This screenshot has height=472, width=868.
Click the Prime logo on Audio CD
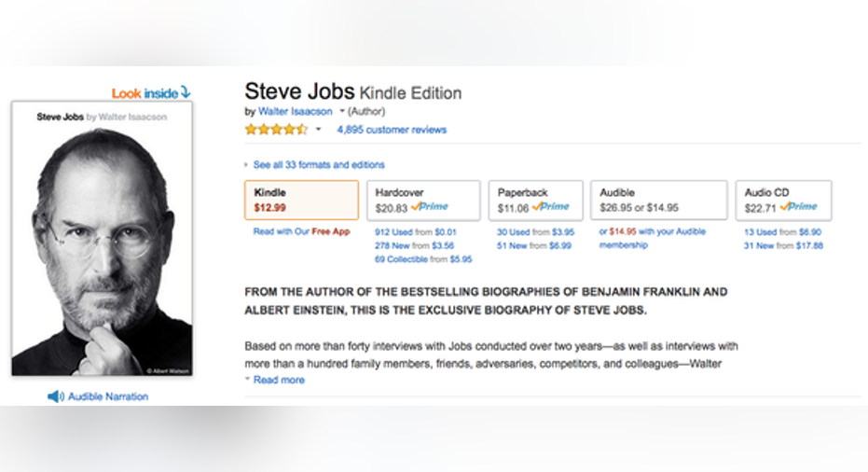point(798,207)
